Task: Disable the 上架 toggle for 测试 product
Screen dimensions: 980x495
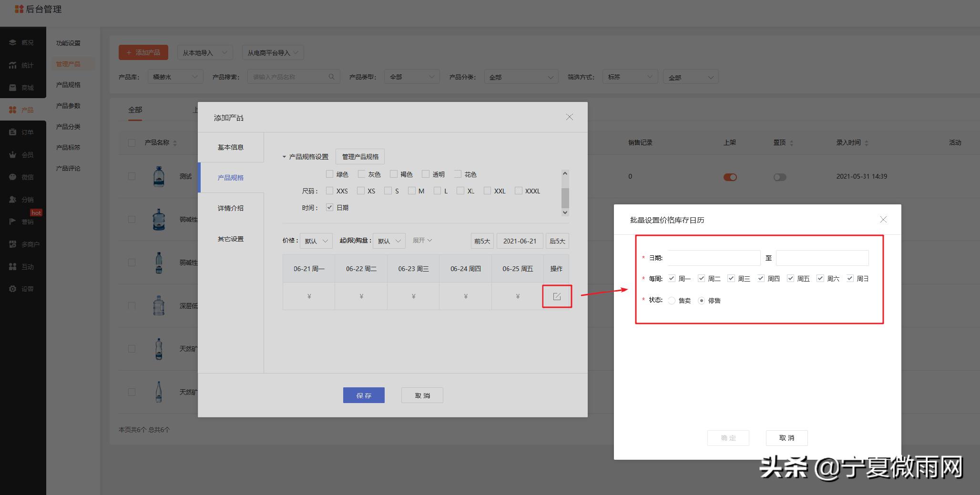Action: coord(730,177)
